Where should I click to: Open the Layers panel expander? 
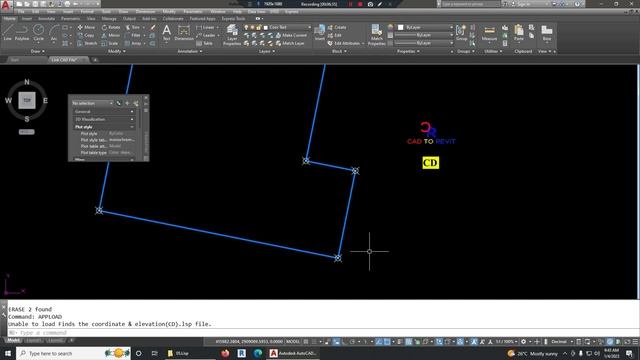point(267,51)
